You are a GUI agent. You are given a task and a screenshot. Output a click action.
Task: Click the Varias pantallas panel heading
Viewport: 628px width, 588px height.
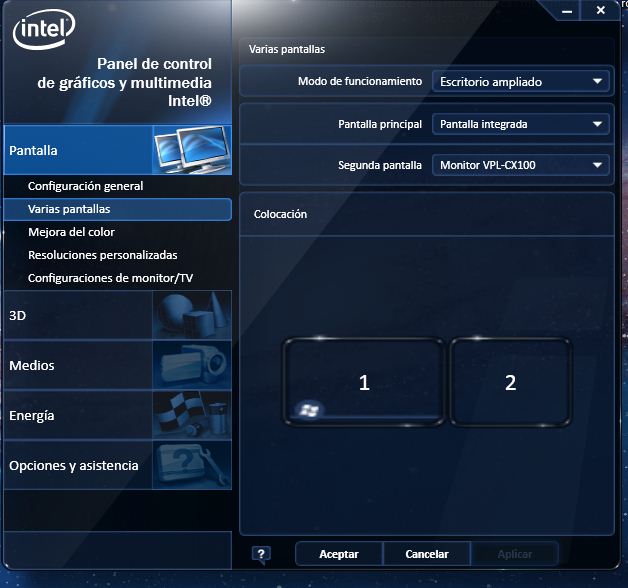click(287, 49)
